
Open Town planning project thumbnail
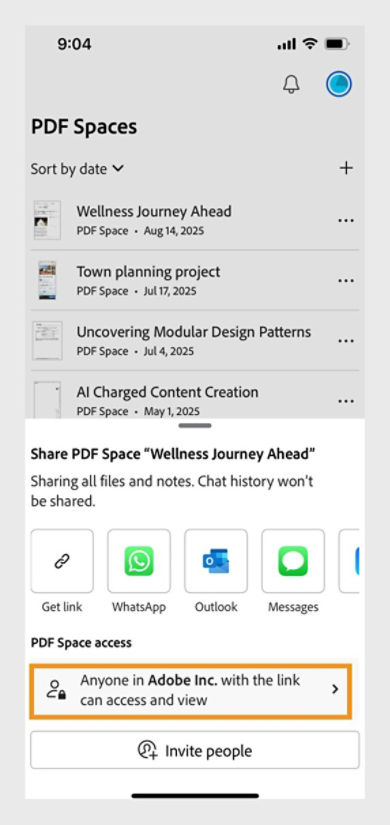(x=47, y=280)
